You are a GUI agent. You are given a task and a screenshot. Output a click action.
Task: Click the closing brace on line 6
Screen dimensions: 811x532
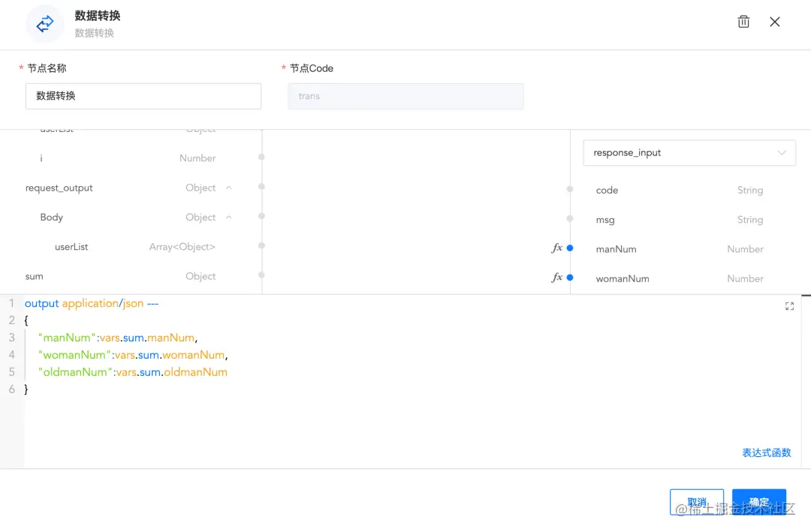point(26,389)
